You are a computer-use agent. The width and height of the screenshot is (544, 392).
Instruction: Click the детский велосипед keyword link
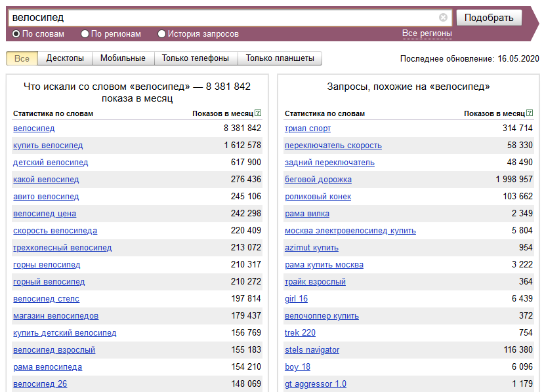(x=50, y=163)
